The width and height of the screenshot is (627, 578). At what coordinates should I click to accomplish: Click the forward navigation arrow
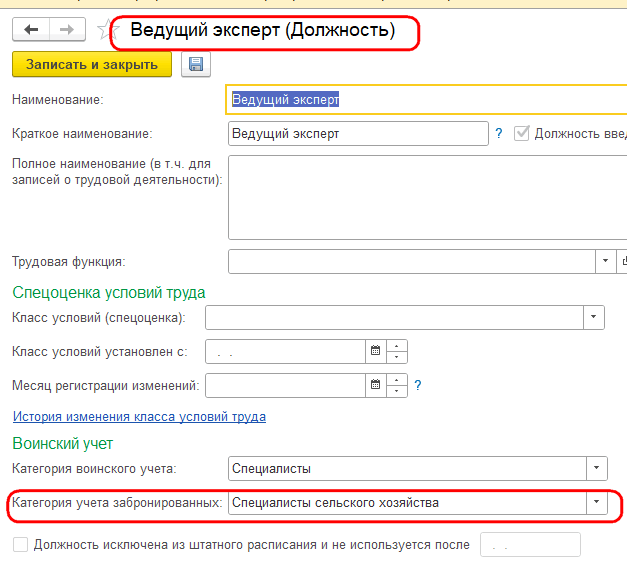point(67,29)
